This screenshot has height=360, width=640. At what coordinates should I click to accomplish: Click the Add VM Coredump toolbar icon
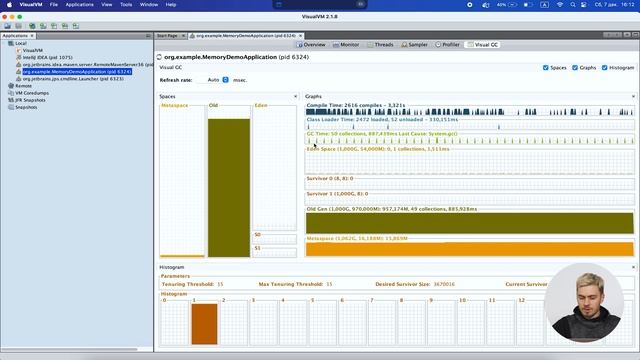tap(54, 26)
